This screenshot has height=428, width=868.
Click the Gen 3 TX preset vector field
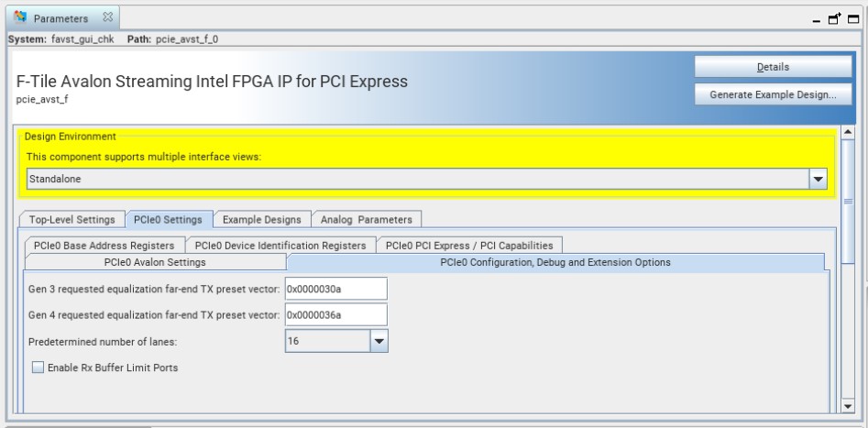(335, 289)
